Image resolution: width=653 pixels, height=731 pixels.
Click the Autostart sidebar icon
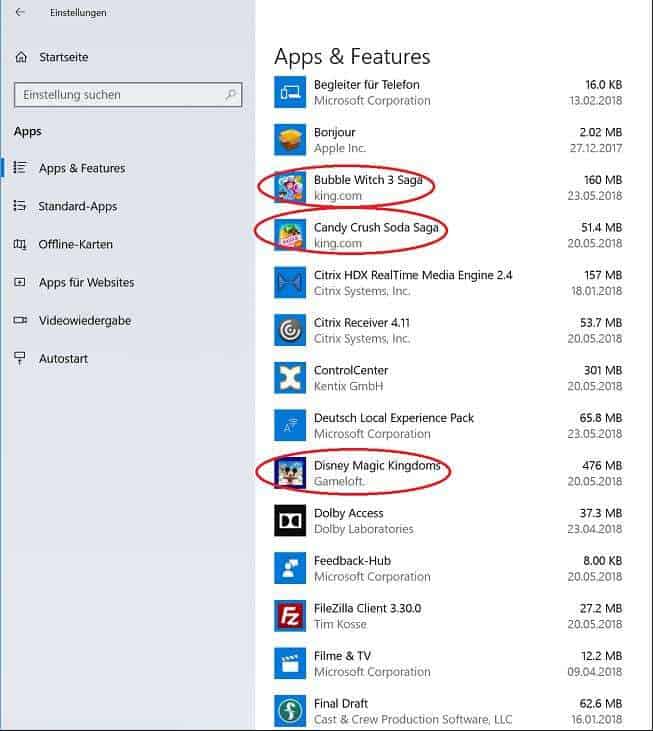tap(20, 358)
